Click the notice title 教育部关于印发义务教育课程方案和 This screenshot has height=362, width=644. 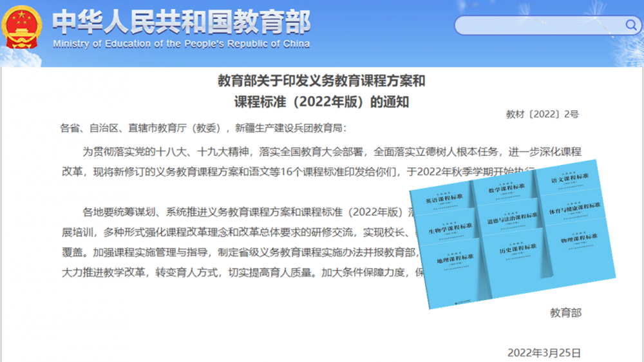point(321,81)
